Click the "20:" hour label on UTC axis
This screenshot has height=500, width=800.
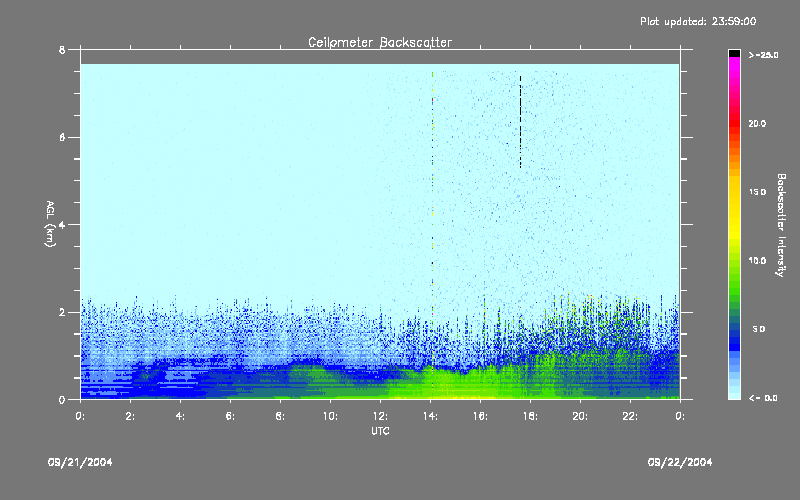click(x=580, y=416)
